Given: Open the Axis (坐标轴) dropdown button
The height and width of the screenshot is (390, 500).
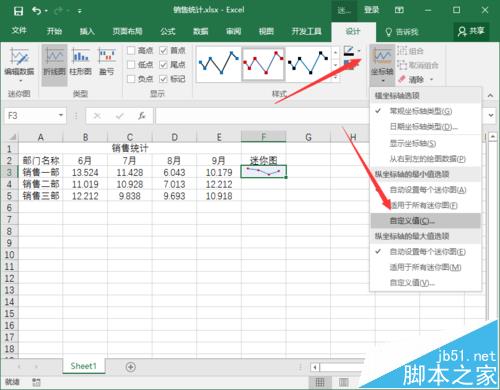Looking at the screenshot, I should (x=382, y=65).
